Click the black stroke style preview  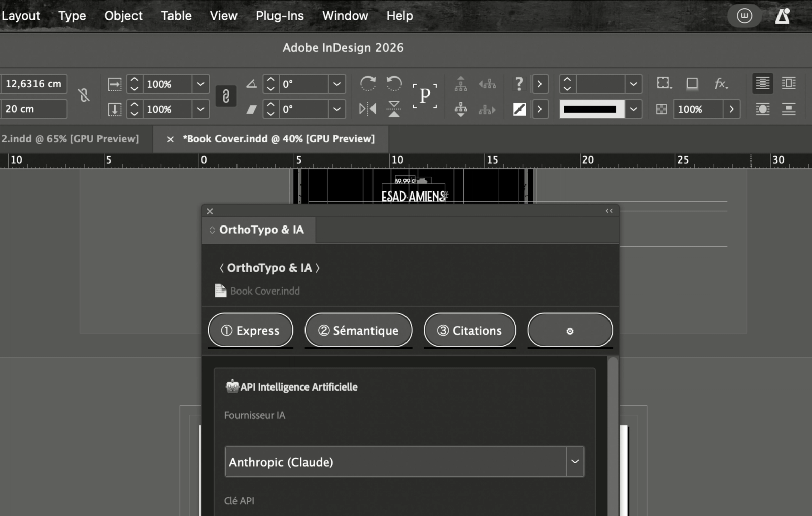pyautogui.click(x=592, y=109)
